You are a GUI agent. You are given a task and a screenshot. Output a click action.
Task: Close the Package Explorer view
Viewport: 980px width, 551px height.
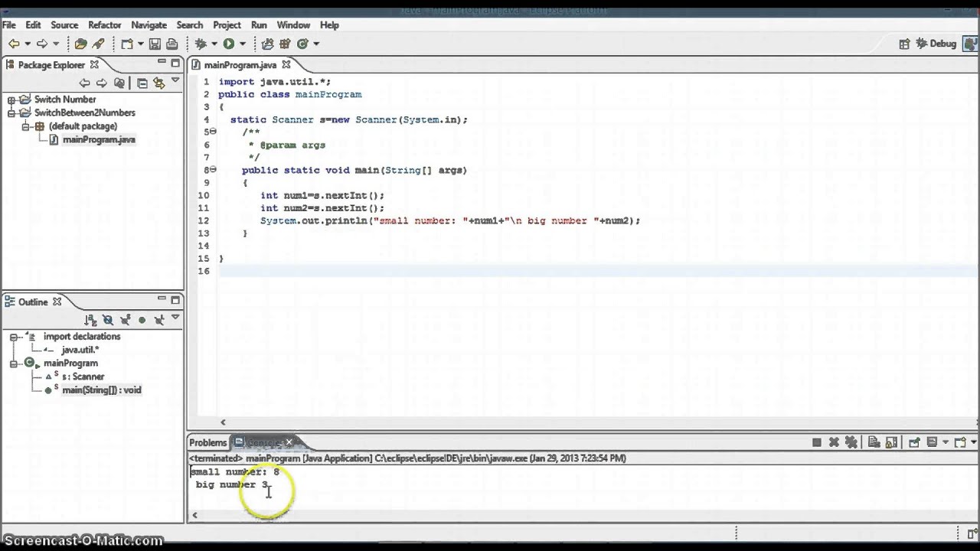(94, 65)
